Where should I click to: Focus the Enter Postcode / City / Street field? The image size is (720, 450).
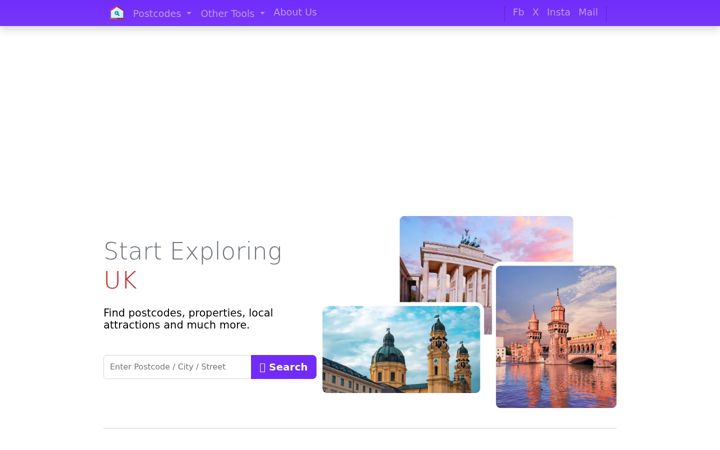pyautogui.click(x=177, y=367)
